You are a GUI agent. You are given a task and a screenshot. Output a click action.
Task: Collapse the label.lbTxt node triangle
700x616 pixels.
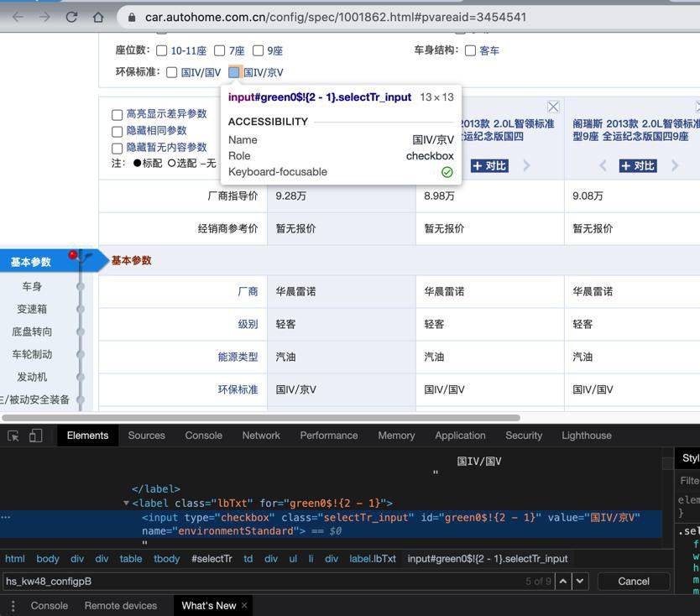127,503
